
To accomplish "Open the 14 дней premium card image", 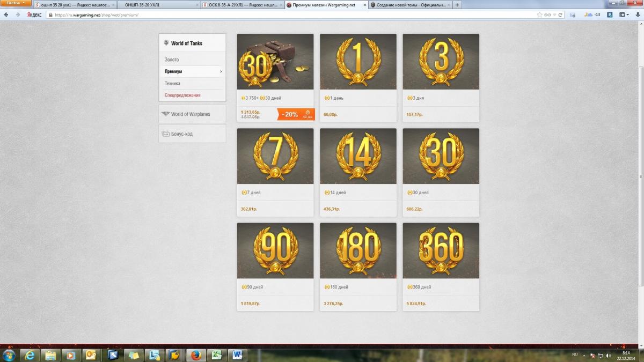I will point(358,156).
